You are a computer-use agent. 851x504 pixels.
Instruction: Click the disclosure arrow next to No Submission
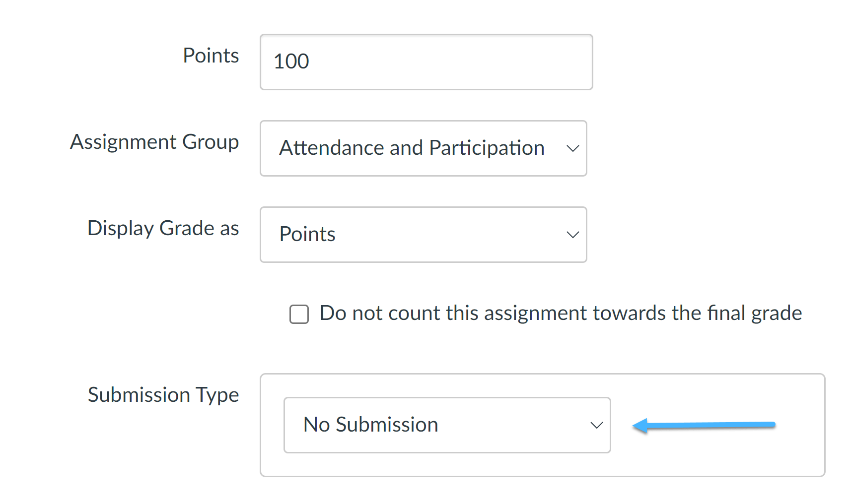[596, 425]
